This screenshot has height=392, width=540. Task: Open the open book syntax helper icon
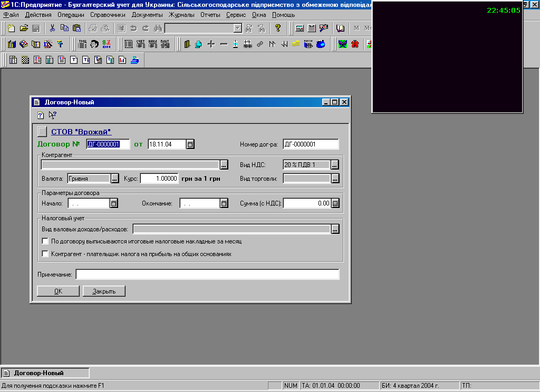tap(340, 28)
